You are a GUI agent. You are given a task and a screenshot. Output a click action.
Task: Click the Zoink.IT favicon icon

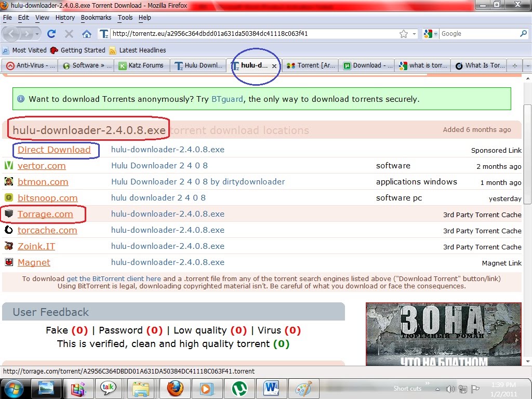[x=8, y=246]
